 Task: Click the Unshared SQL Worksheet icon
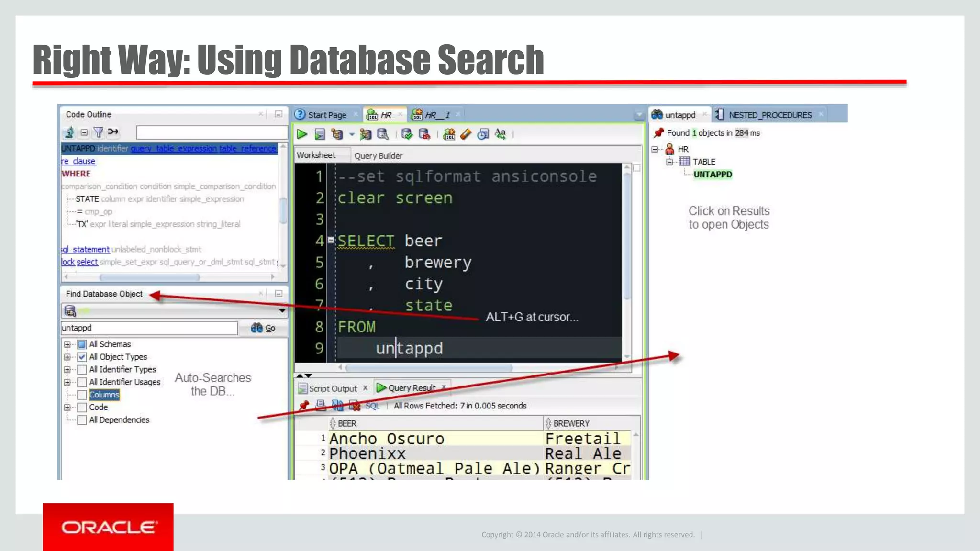tap(449, 134)
